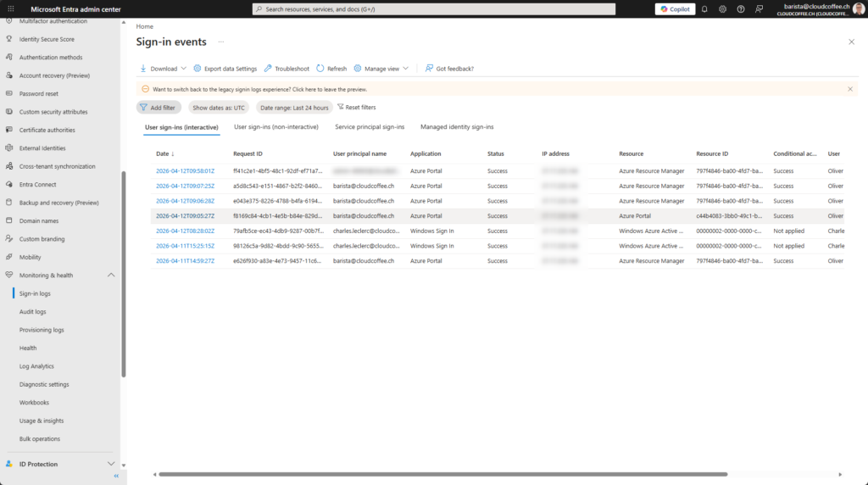This screenshot has height=485, width=868.
Task: Select Sign-in logs in sidebar
Action: coord(35,293)
